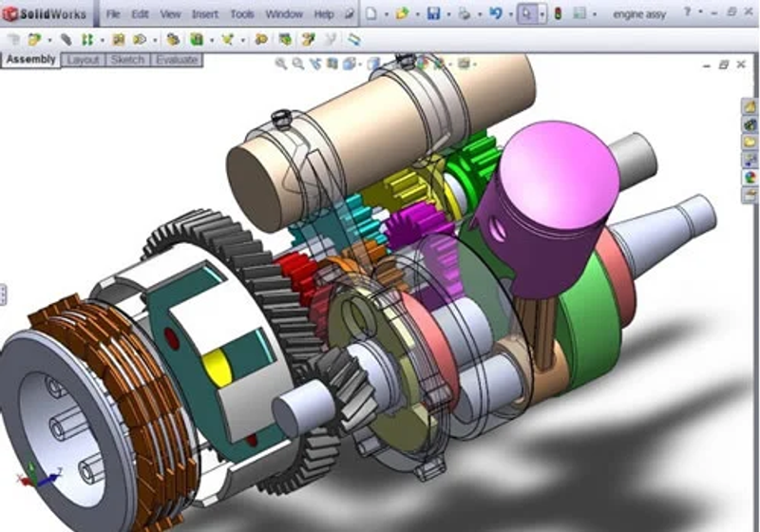Expand dropdown arrow next to Open icon

(417, 14)
